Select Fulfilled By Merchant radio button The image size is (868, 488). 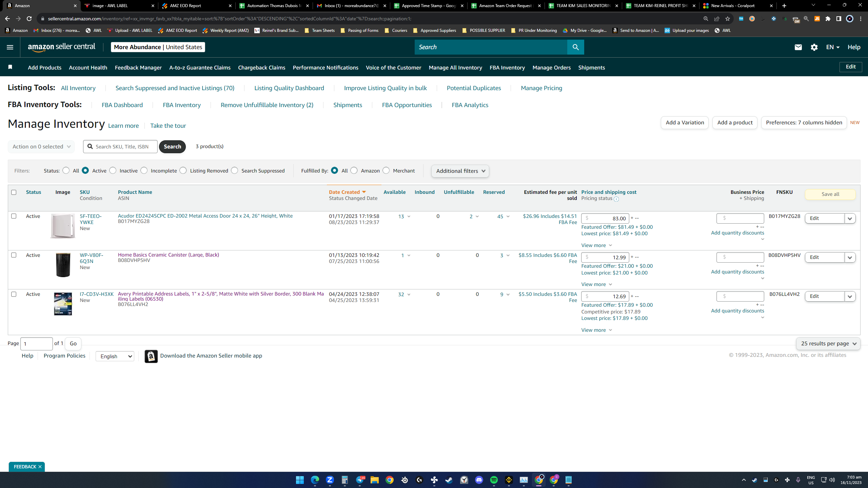386,170
